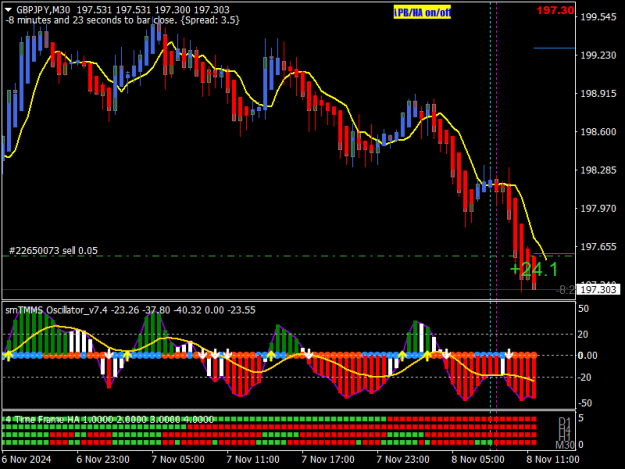
Task: Click the 199.545 price axis label
Action: point(598,17)
